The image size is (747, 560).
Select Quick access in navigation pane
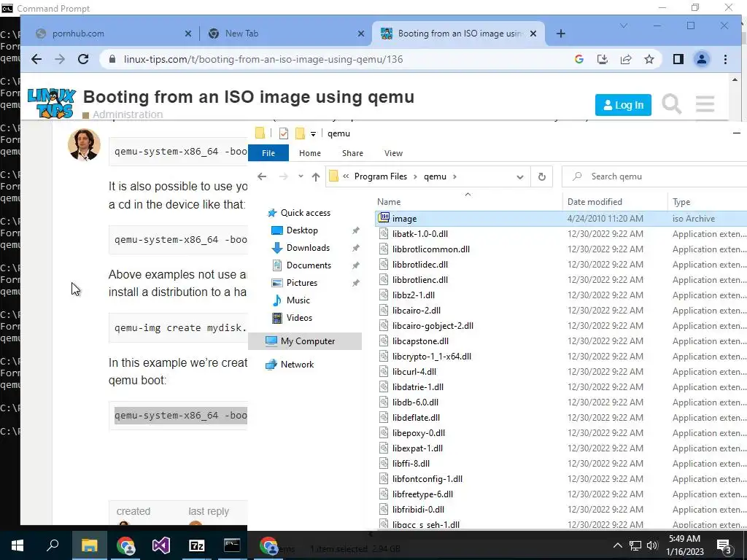[305, 213]
